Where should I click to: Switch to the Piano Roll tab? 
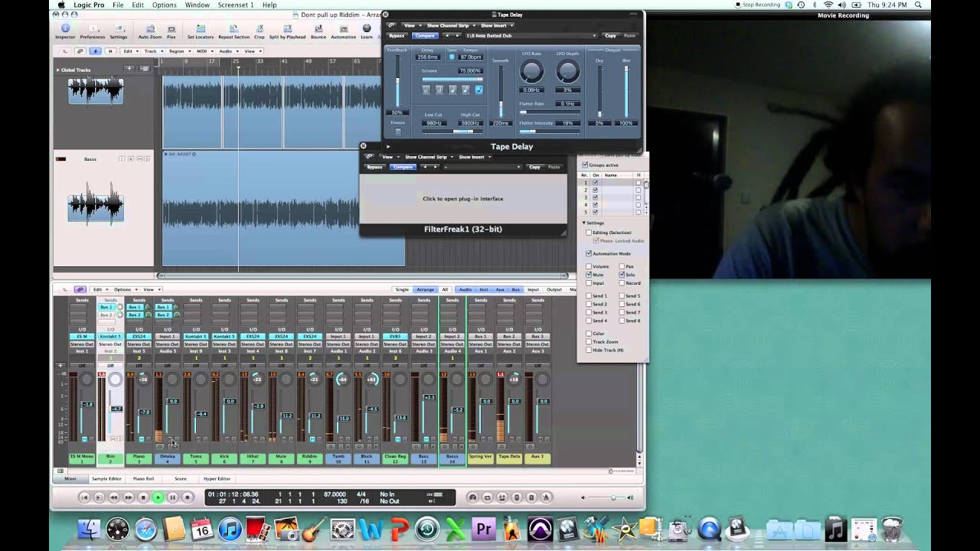[x=143, y=478]
